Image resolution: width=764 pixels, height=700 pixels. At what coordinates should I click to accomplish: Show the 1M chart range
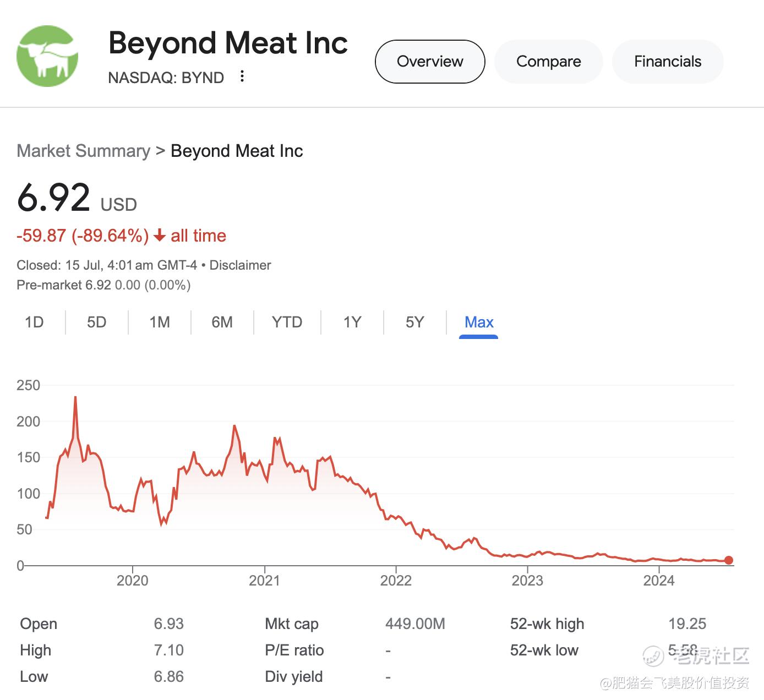[x=160, y=322]
